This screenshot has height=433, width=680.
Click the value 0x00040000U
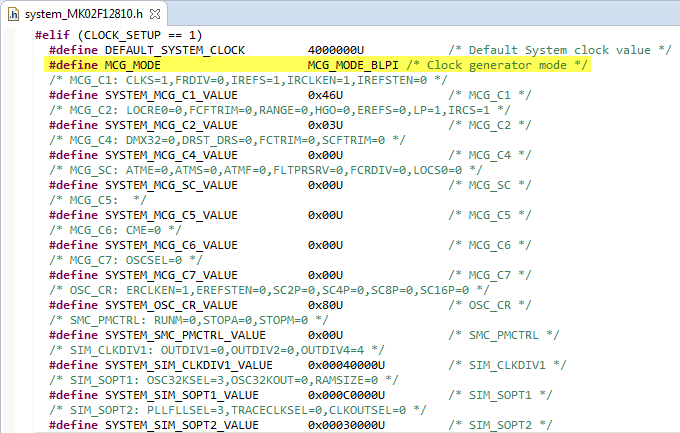coord(346,365)
